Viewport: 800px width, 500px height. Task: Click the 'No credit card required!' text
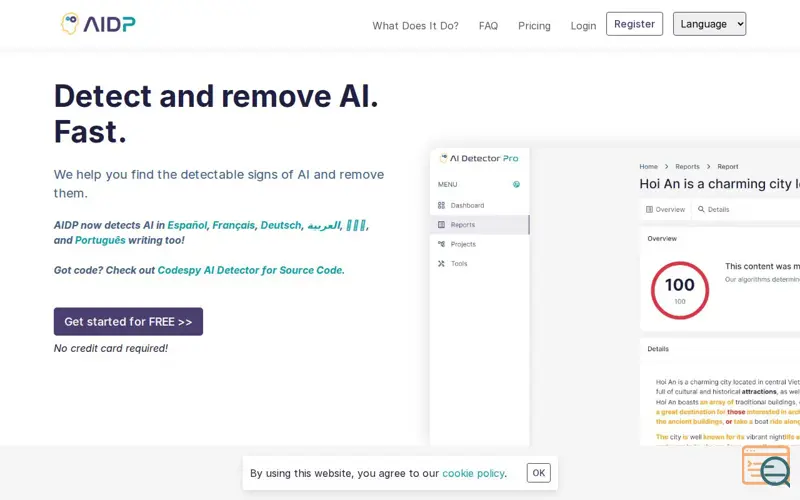coord(111,348)
